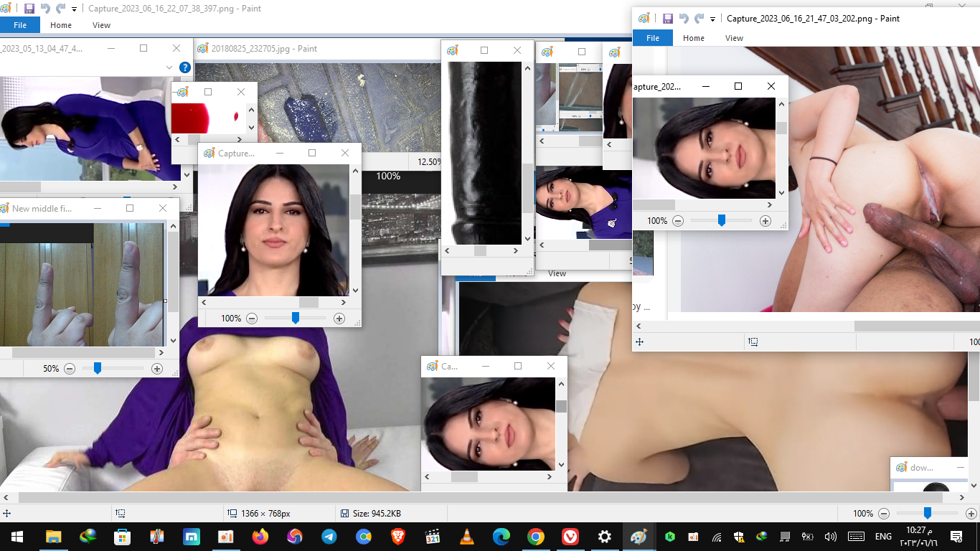
Task: Launch VLC media player from taskbar
Action: coord(466,536)
